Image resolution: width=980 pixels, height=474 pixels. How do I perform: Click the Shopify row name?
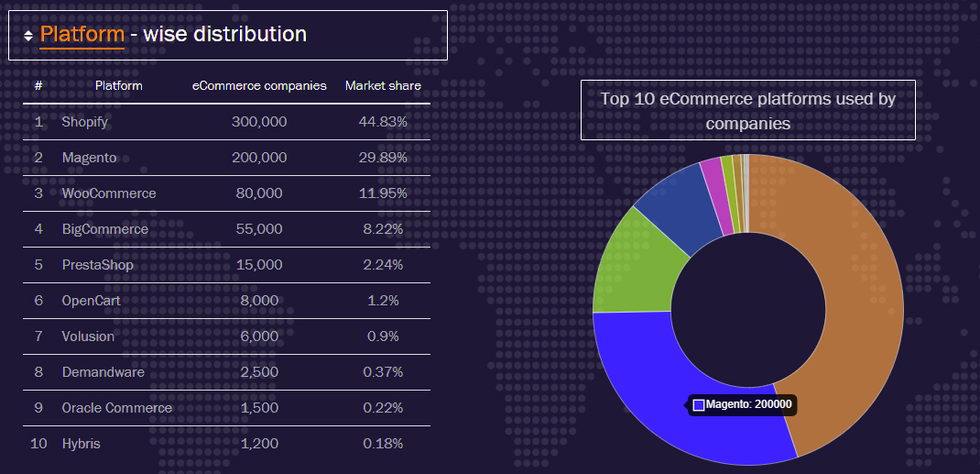click(x=85, y=122)
